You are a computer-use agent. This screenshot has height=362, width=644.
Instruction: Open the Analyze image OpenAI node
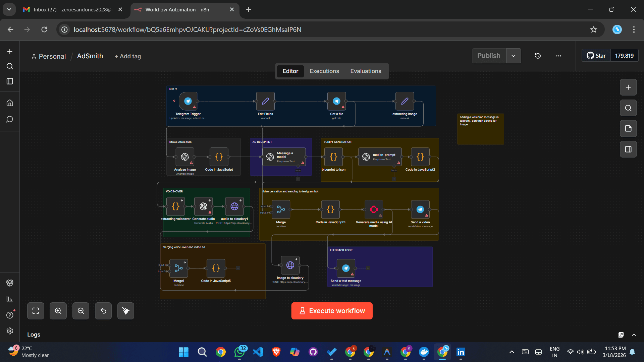pos(185,157)
